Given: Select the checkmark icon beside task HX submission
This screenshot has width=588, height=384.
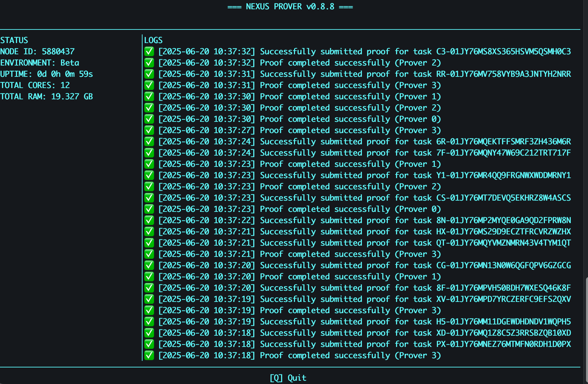Looking at the screenshot, I should pos(149,231).
